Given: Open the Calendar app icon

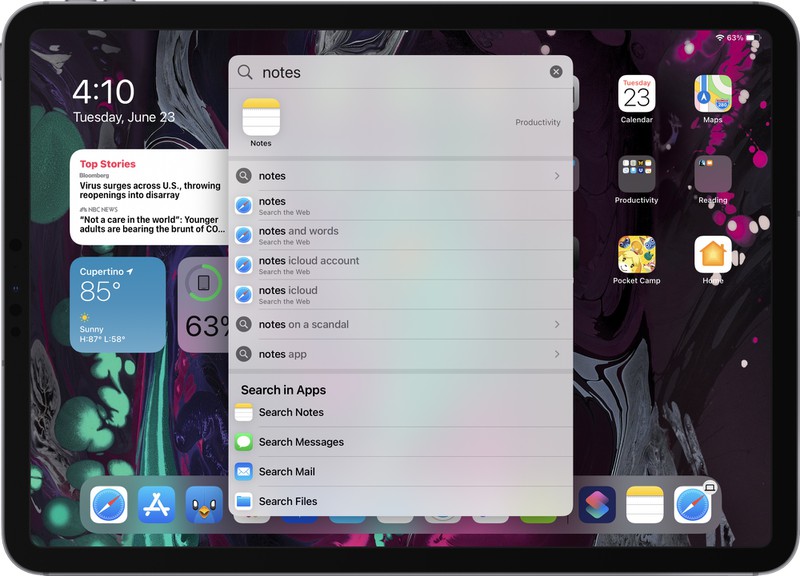Looking at the screenshot, I should pos(636,94).
